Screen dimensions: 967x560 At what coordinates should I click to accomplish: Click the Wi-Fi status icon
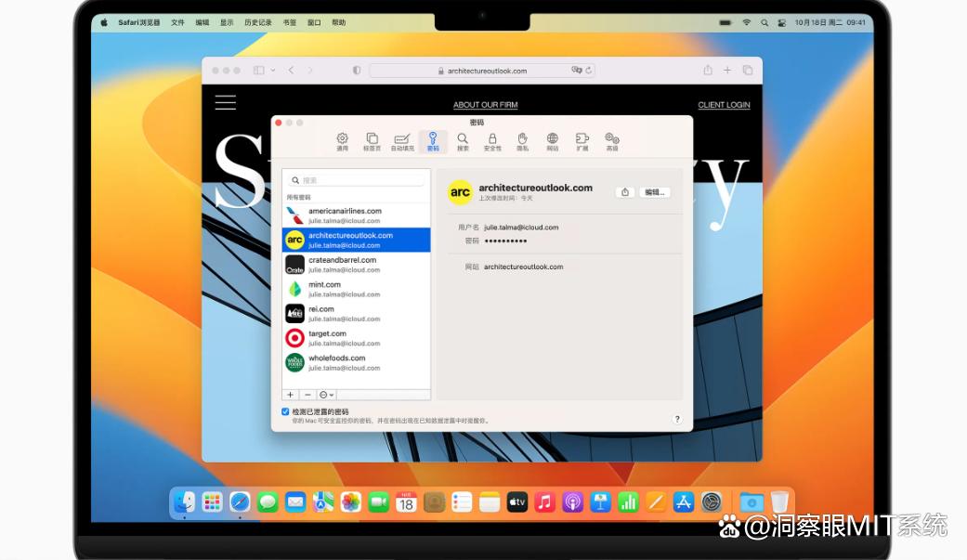pyautogui.click(x=747, y=22)
